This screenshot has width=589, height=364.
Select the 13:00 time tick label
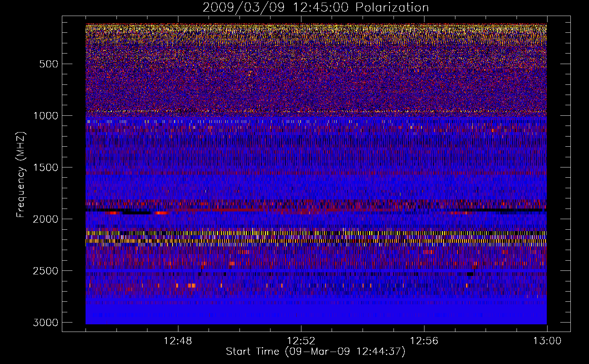(x=547, y=341)
